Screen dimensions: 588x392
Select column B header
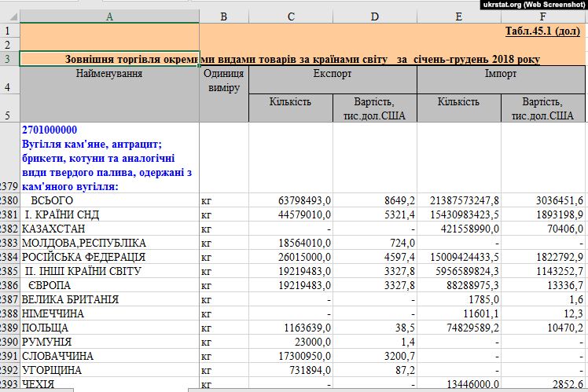224,16
